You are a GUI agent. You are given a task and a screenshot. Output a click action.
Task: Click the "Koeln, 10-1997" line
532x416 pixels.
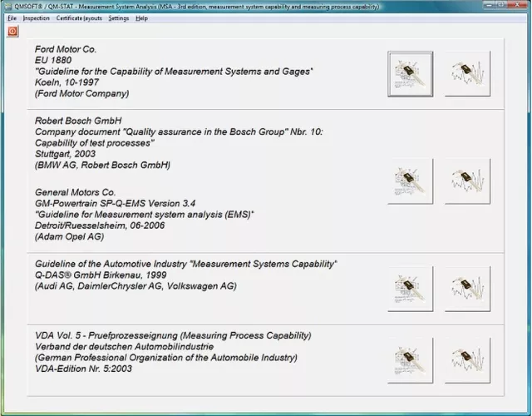(x=66, y=82)
